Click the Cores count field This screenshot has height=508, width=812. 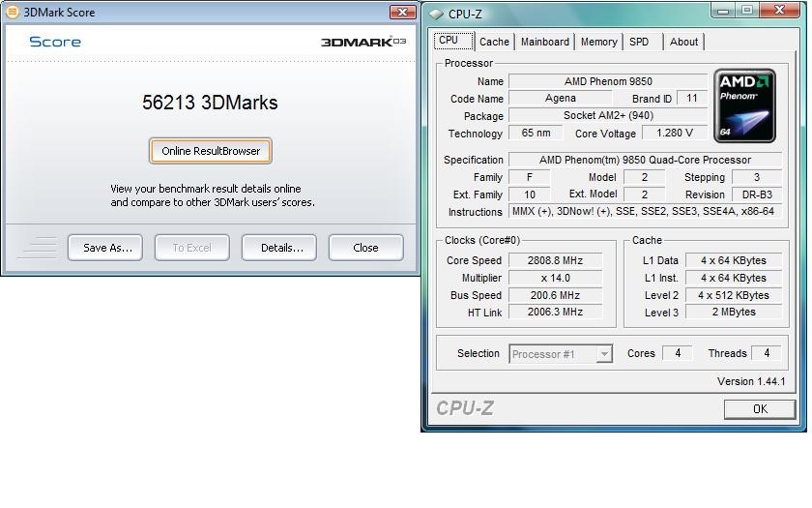[x=678, y=353]
